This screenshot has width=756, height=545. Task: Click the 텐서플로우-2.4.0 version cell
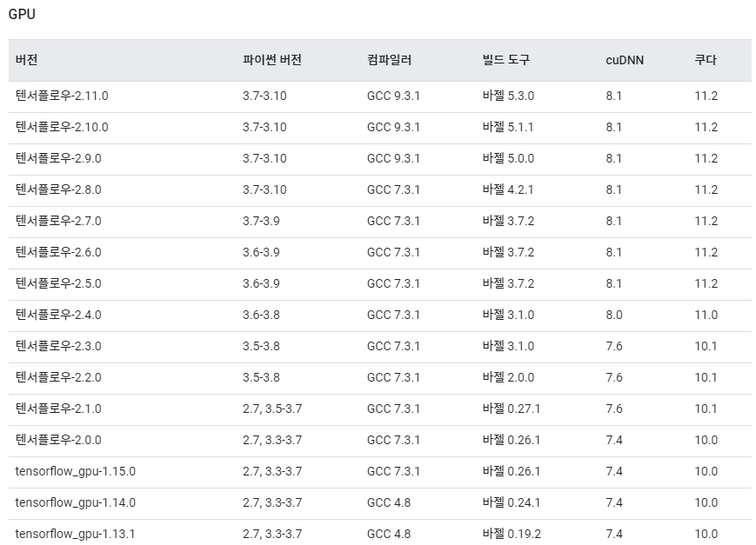coord(58,315)
